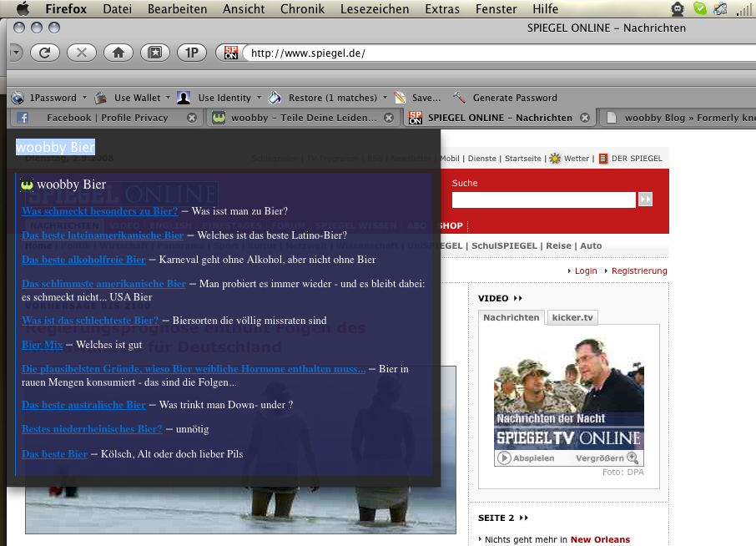Click the bookmark star toolbar button
756x546 pixels.
click(154, 53)
